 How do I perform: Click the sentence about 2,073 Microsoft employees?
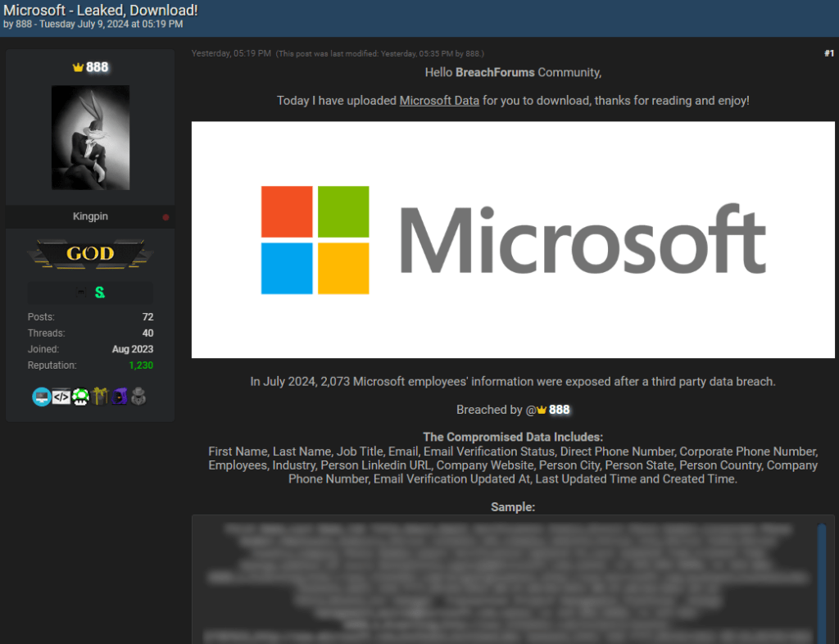(x=513, y=382)
